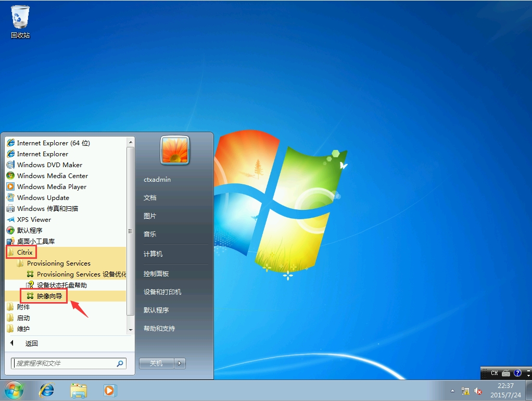Click the network status tray icon
532x401 pixels.
pos(465,391)
